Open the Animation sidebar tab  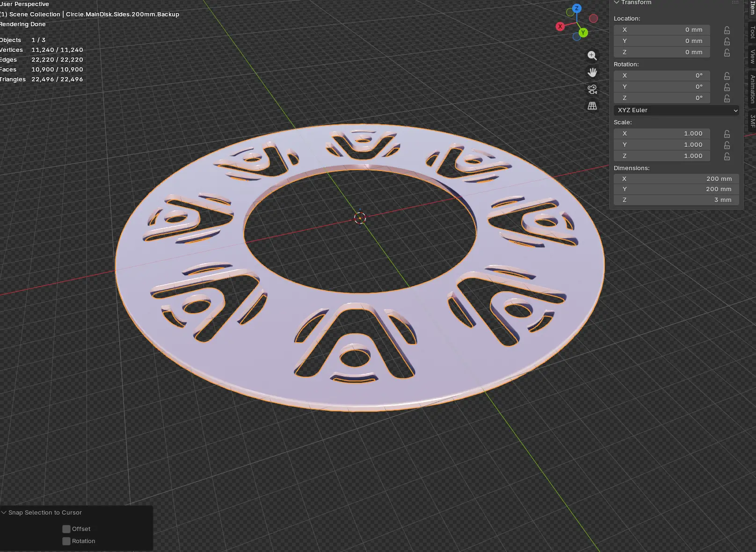click(x=752, y=89)
